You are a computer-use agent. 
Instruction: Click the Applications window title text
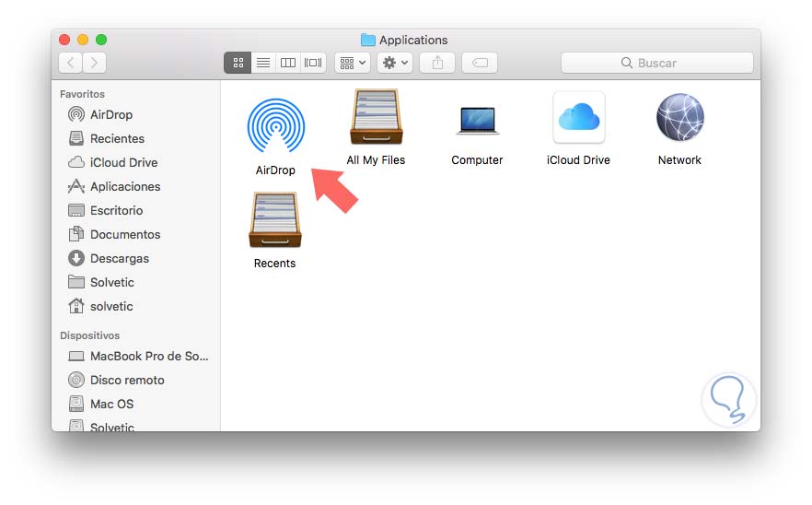pyautogui.click(x=413, y=40)
